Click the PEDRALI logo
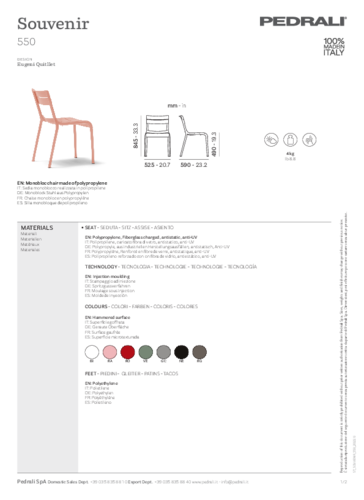This screenshot has width=364, height=500. pyautogui.click(x=303, y=21)
